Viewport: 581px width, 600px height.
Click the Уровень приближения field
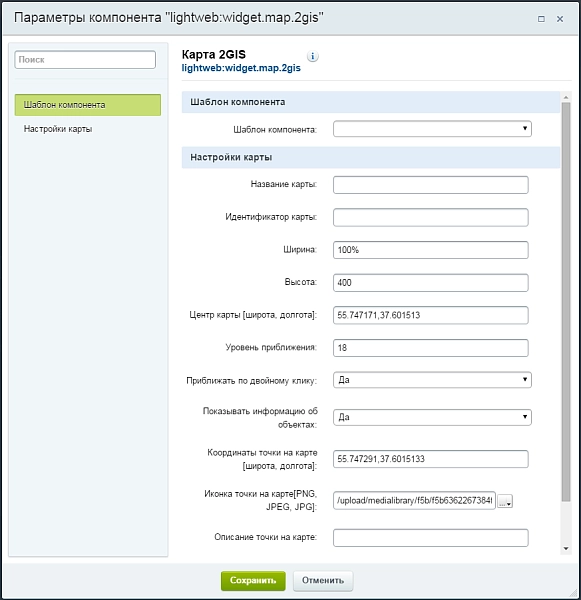pyautogui.click(x=431, y=347)
